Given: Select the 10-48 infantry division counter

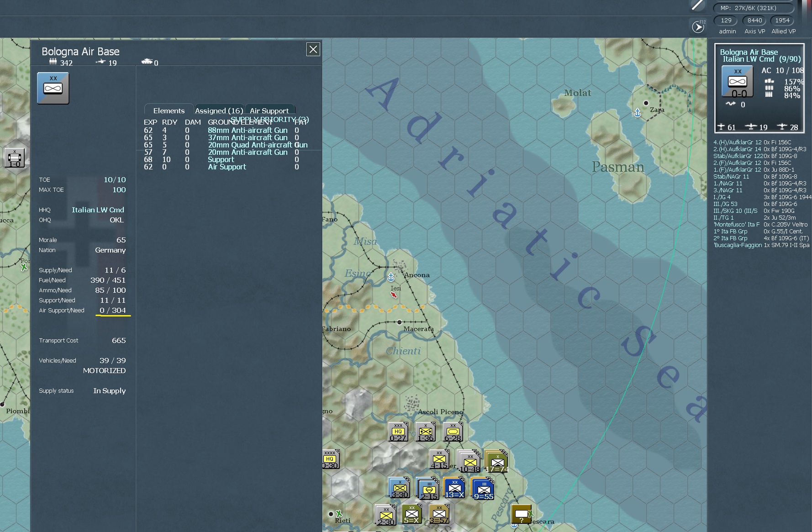Looking at the screenshot, I should tap(469, 462).
